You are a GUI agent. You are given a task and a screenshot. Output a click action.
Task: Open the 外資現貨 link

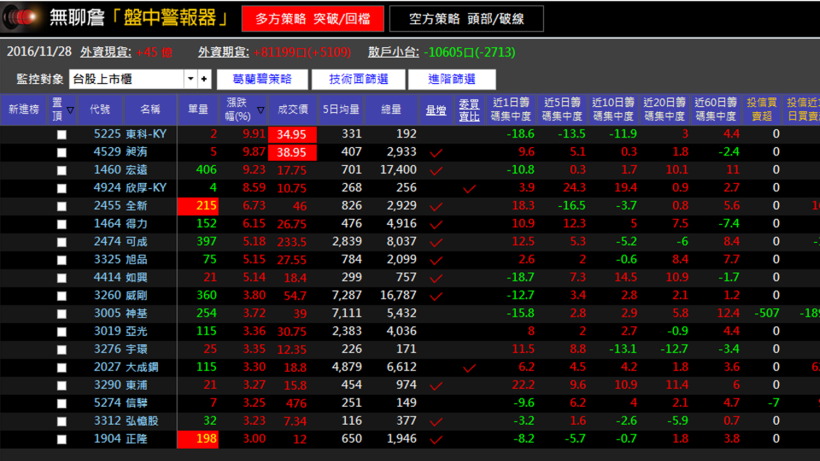(x=106, y=52)
